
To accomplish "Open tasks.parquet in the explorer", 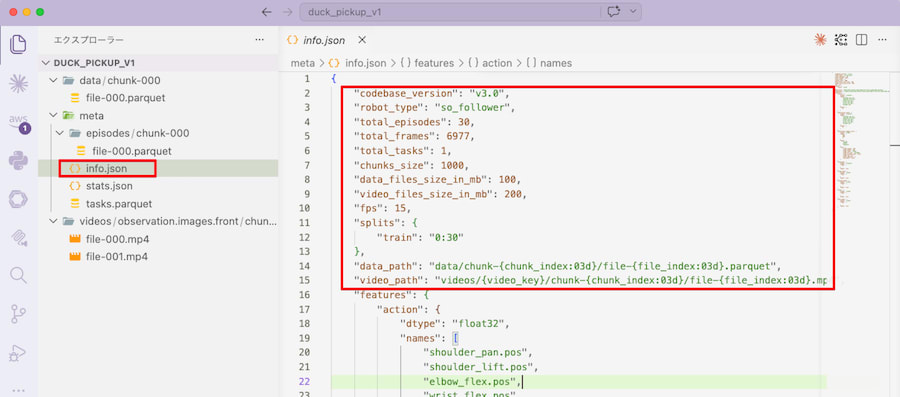I will click(x=119, y=204).
